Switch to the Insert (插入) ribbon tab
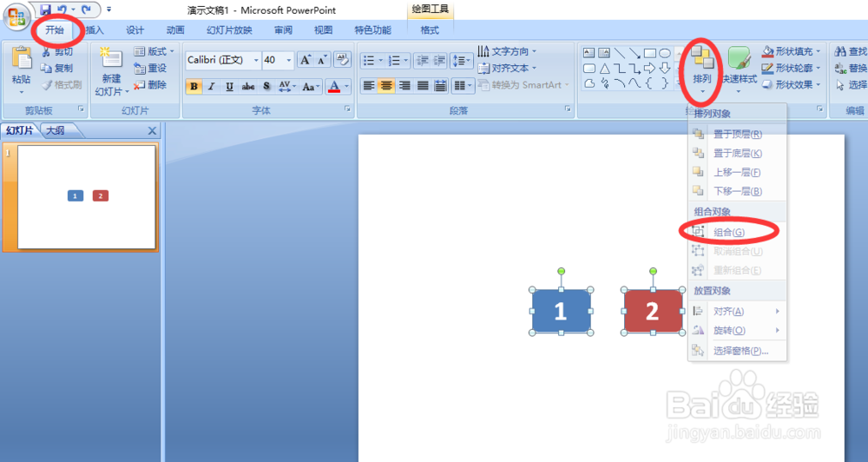868x462 pixels. tap(95, 30)
